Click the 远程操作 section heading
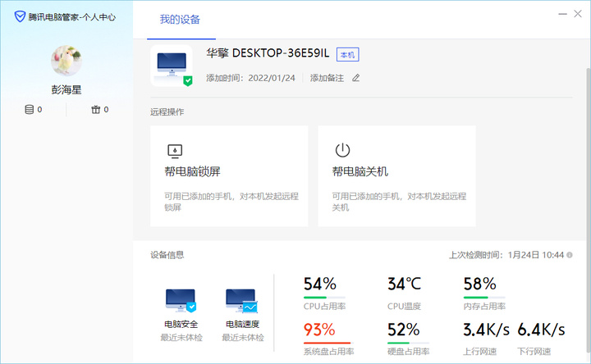Image resolution: width=591 pixels, height=364 pixels. (x=167, y=111)
